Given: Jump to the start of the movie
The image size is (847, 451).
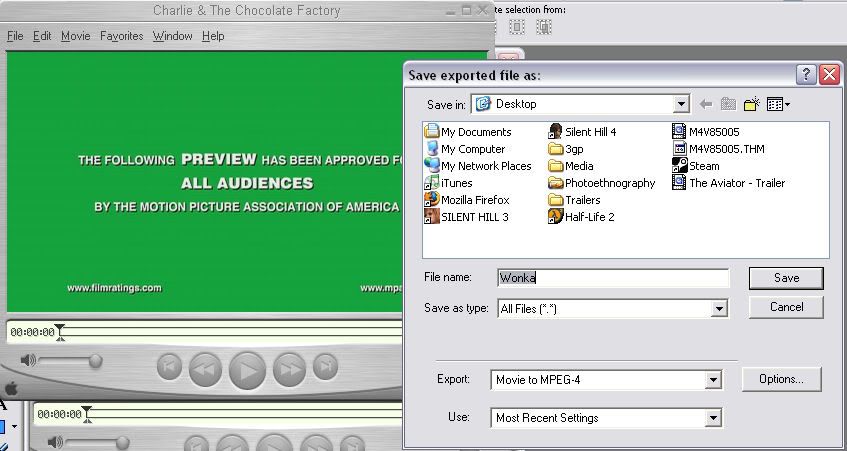Looking at the screenshot, I should 169,367.
